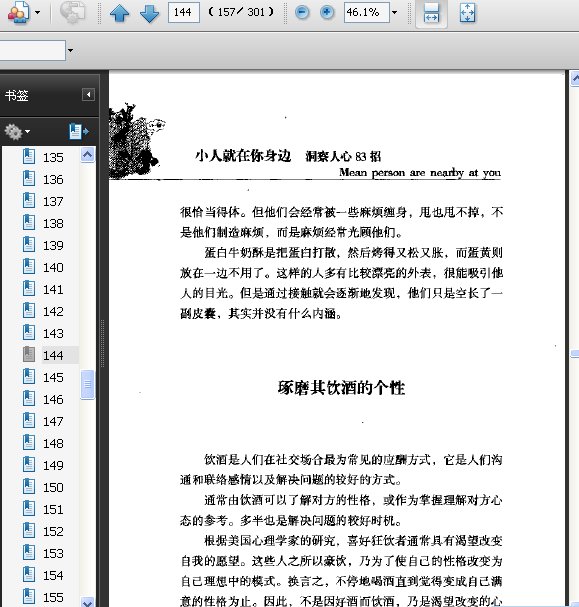
Task: Click inside the find text box
Action: pyautogui.click(x=32, y=50)
